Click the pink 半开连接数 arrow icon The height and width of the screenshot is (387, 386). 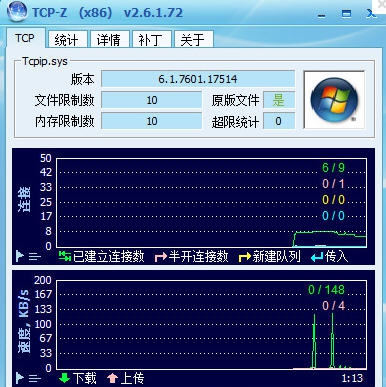coord(161,257)
